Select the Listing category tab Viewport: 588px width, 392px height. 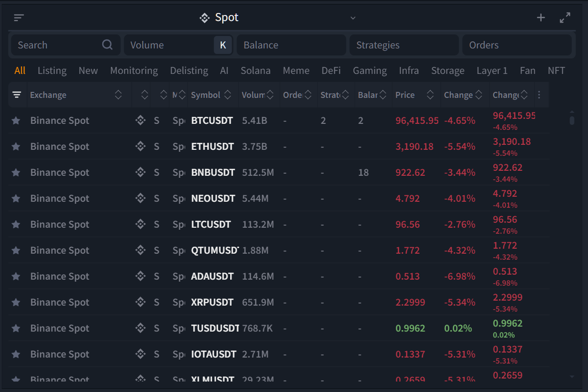[52, 70]
